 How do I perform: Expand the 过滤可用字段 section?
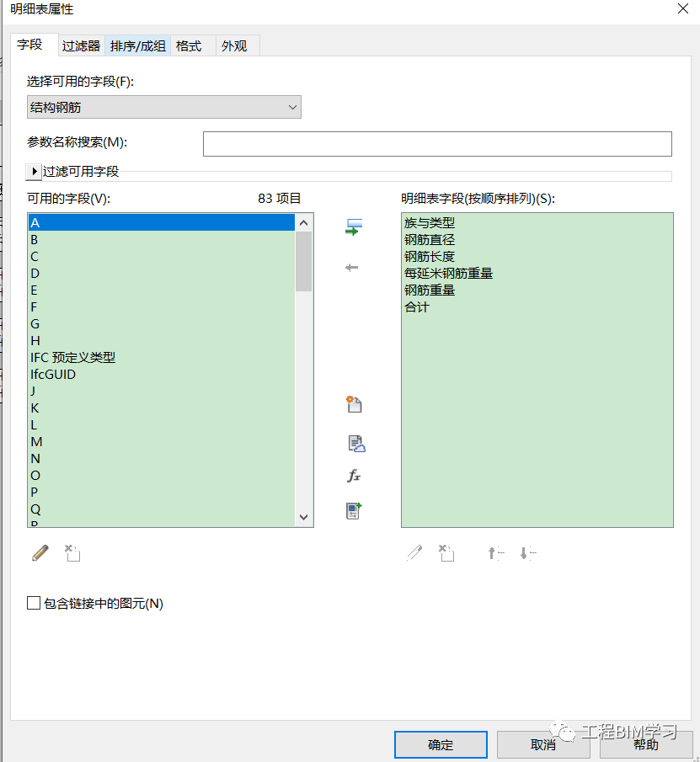coord(34,172)
